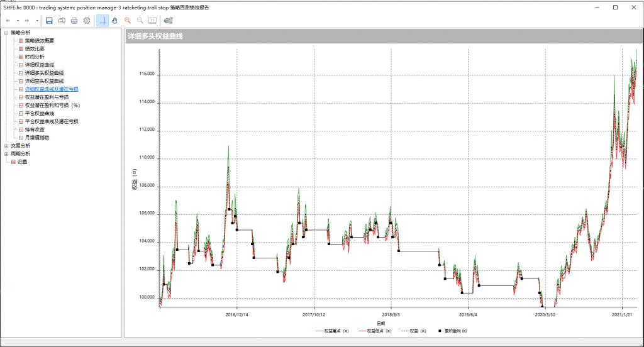Click the 权益 dashed legend entry
This screenshot has height=347, width=644.
pos(413,331)
